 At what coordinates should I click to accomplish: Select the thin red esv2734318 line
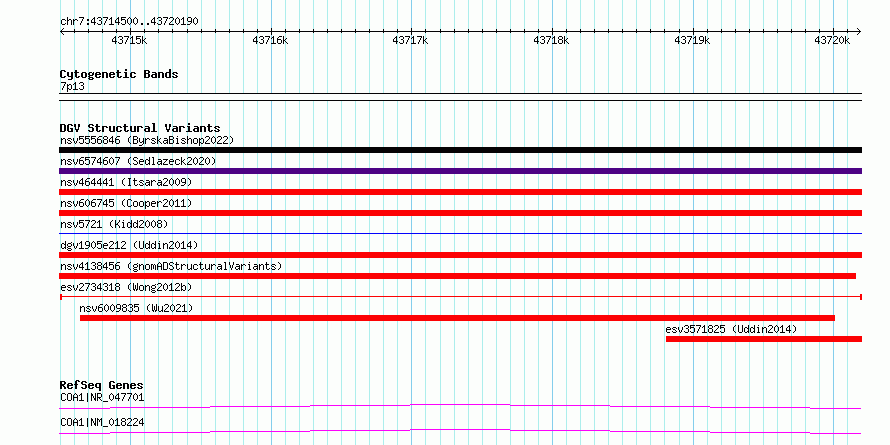(460, 297)
